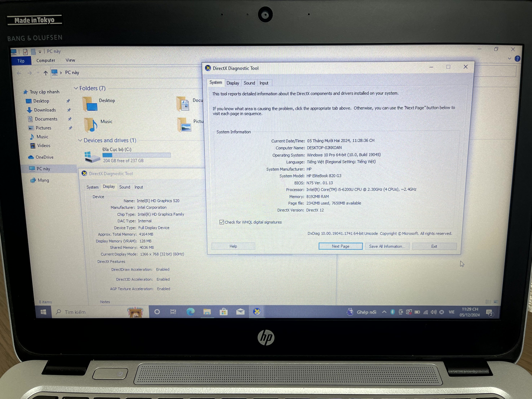Open File Explorer from the taskbar
Screen dimensions: 532x399
click(207, 312)
